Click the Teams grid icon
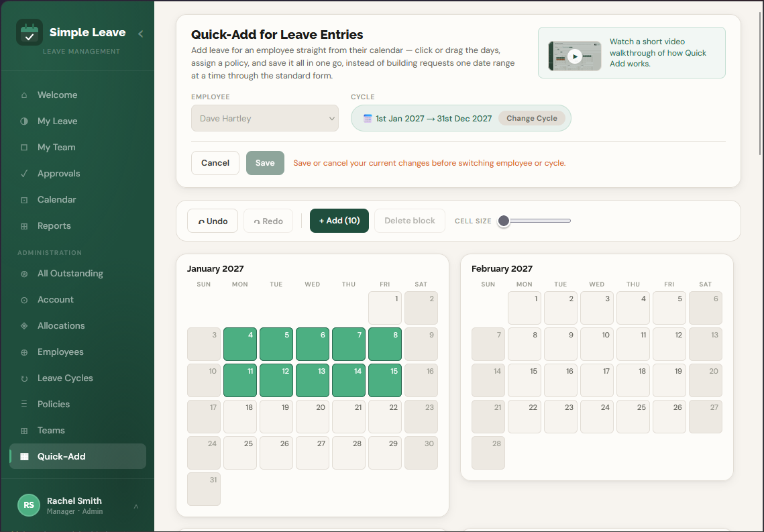 coord(24,431)
